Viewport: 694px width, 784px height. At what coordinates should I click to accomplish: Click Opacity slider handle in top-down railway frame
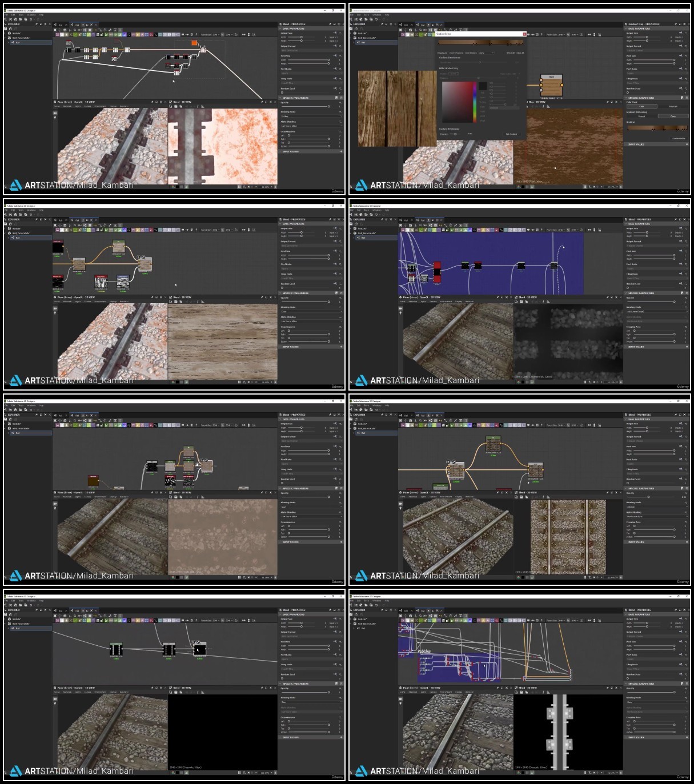648,497
